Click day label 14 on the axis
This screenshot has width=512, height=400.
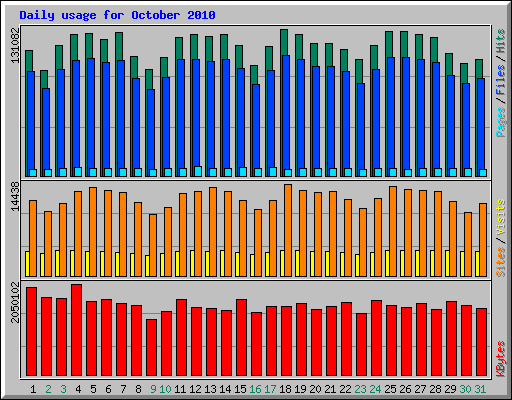[225, 389]
